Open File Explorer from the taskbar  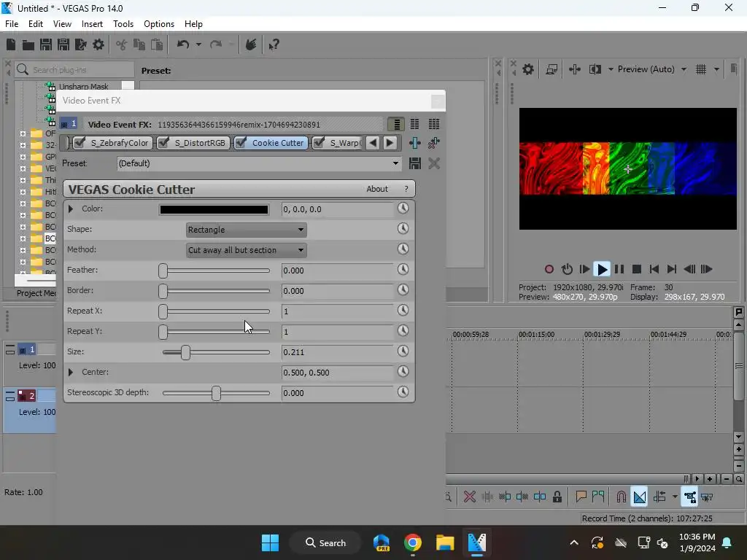point(445,542)
